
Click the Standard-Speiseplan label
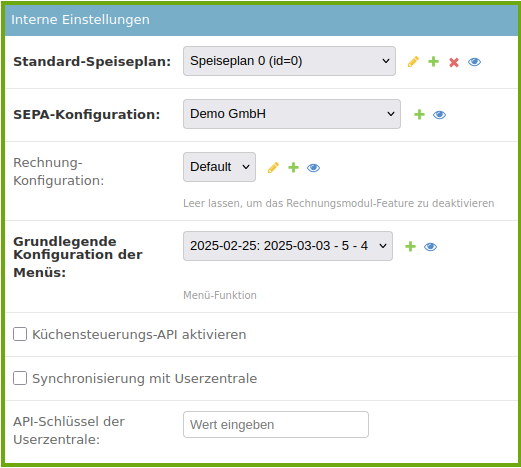tap(92, 62)
